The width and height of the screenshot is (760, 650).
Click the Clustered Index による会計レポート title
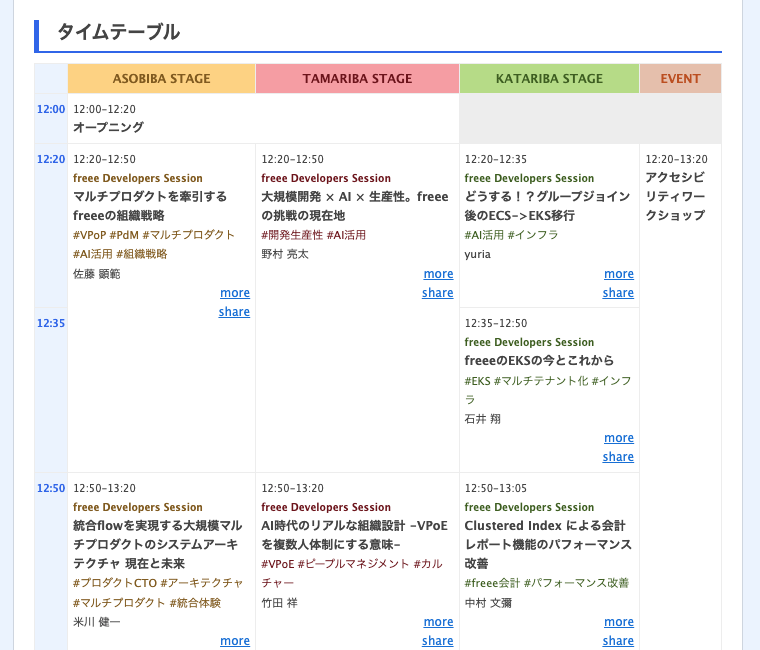pyautogui.click(x=548, y=544)
